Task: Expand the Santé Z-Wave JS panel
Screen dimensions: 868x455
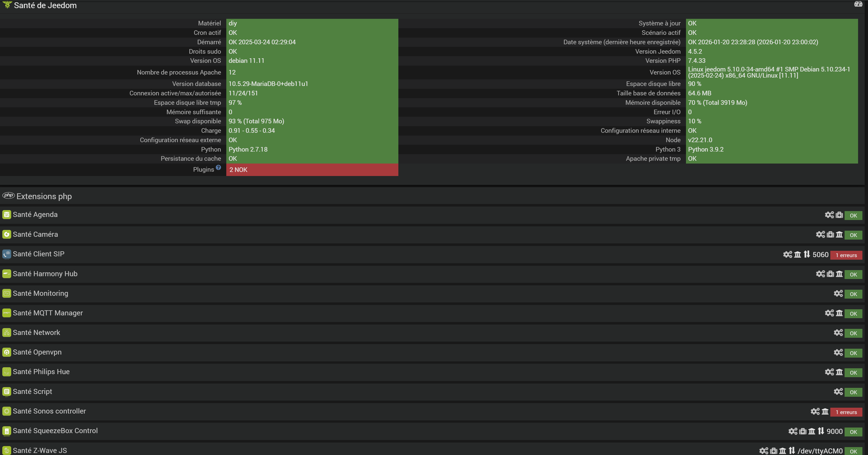Action: (x=40, y=451)
